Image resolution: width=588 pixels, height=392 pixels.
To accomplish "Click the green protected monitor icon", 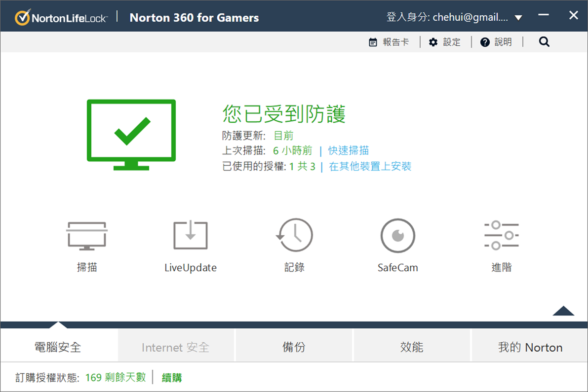I will [131, 134].
